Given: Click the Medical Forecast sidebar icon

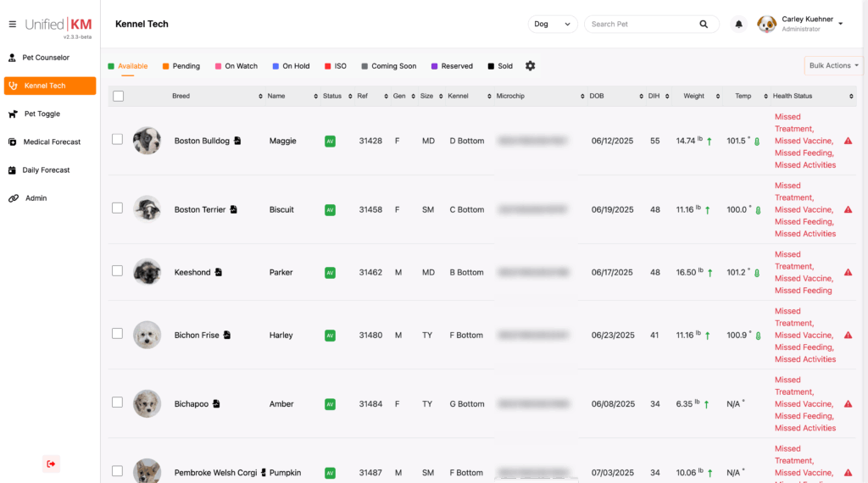Looking at the screenshot, I should point(12,142).
